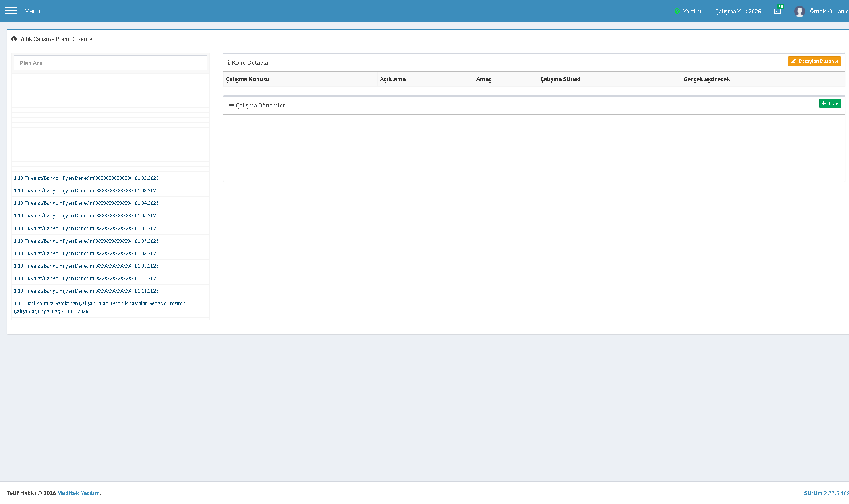Click the info icon beside Yıllık Çalışma Planı Düzenle
The image size is (849, 504).
tap(14, 39)
